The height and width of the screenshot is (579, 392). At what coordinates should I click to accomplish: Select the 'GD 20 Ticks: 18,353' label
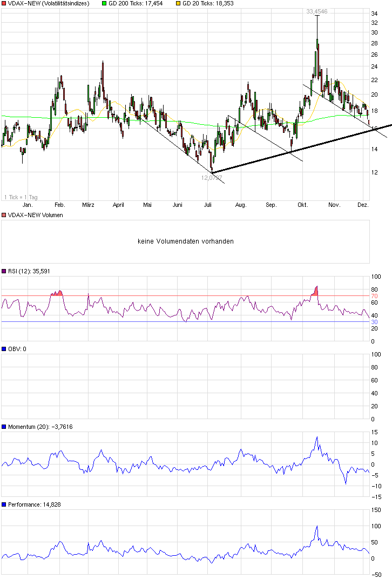(x=208, y=4)
